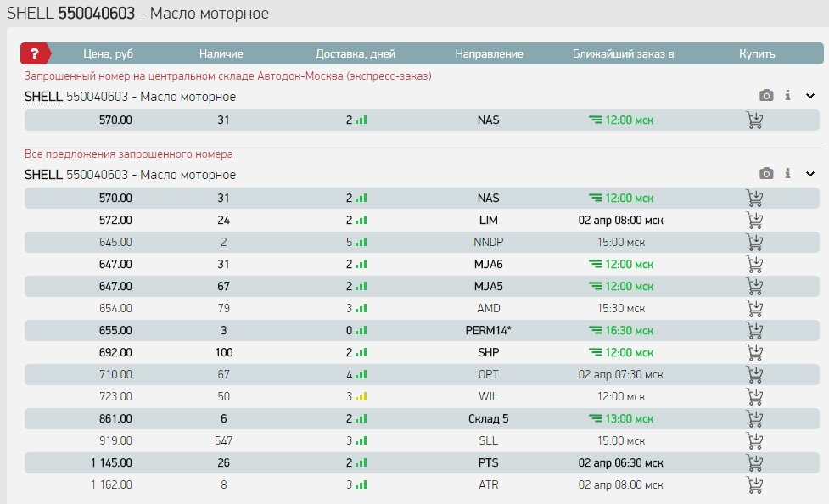Screen dimensions: 829x504
Task: Add Склад 5 861.00 offer to cart
Action: point(754,418)
